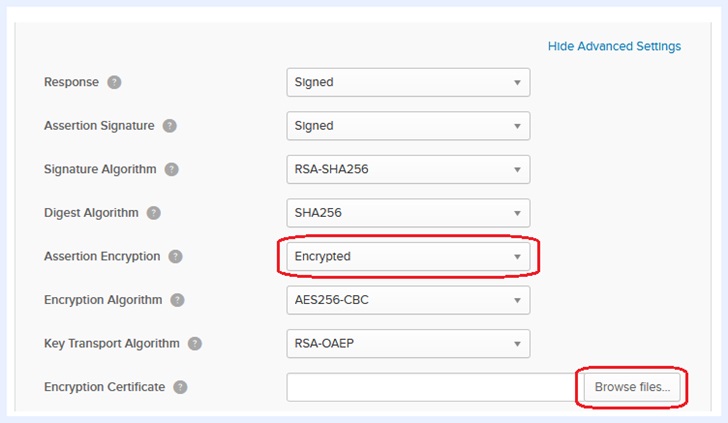
Task: Click help icon next to Response
Action: (115, 82)
